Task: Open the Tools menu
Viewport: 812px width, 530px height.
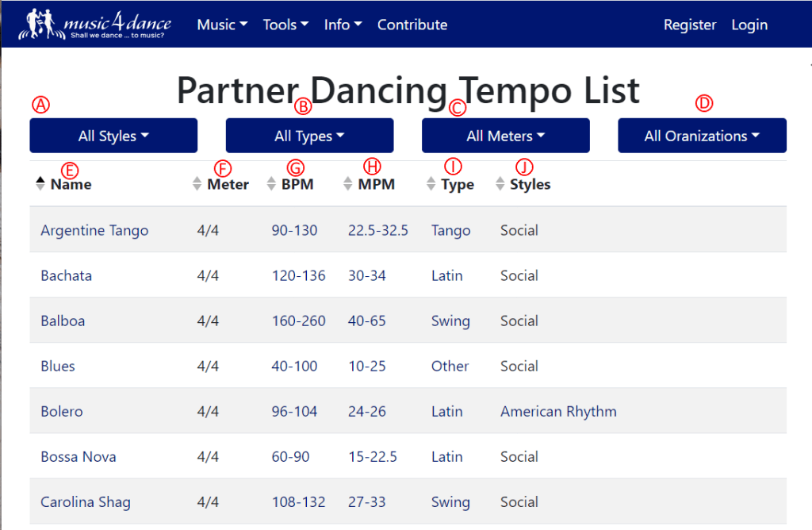Action: [x=285, y=25]
